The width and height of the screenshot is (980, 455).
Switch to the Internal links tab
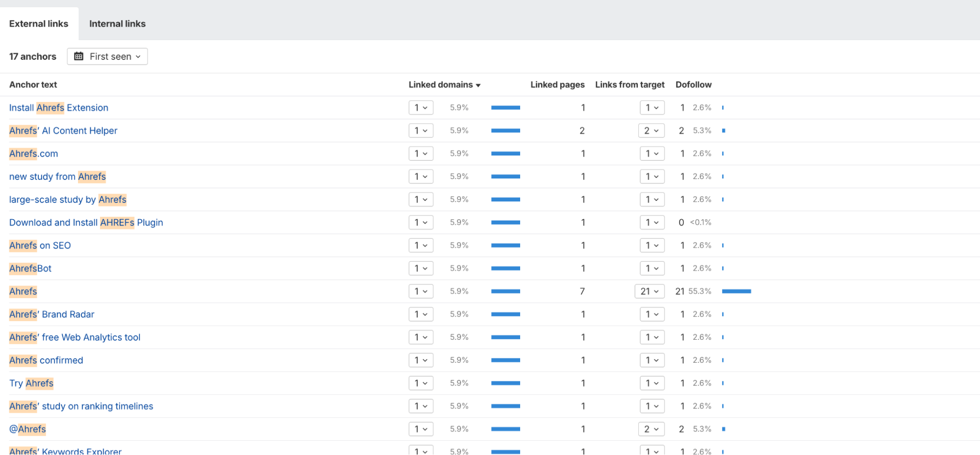(x=117, y=24)
